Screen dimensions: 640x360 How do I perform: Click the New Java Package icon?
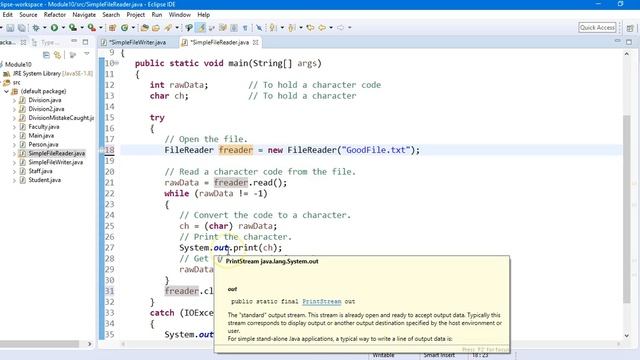(112, 28)
